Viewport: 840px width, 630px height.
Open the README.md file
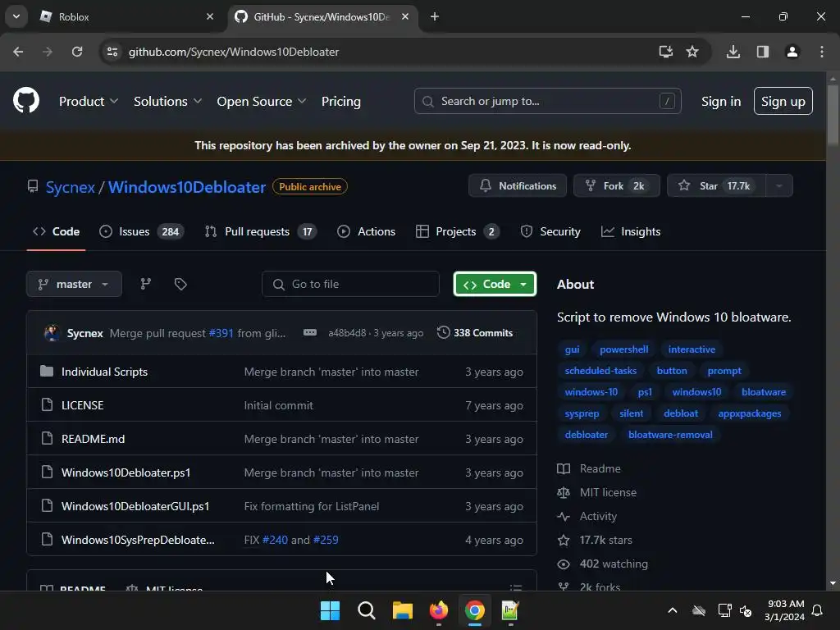[x=93, y=439]
